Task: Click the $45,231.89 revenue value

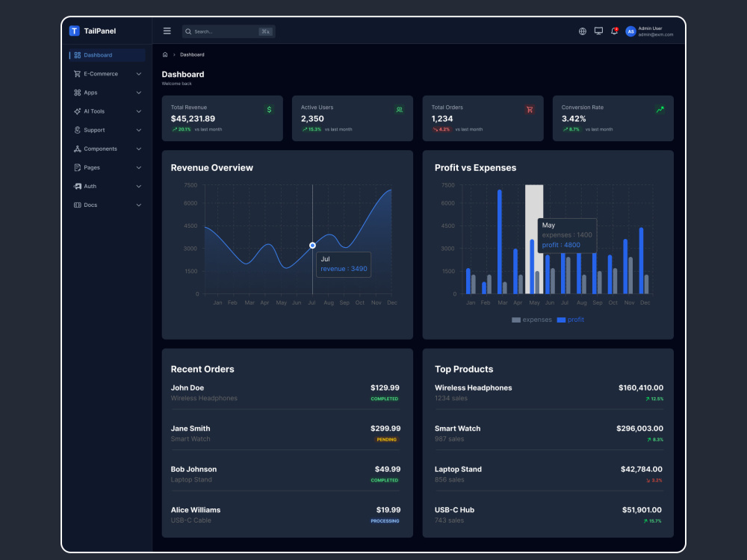Action: 193,119
